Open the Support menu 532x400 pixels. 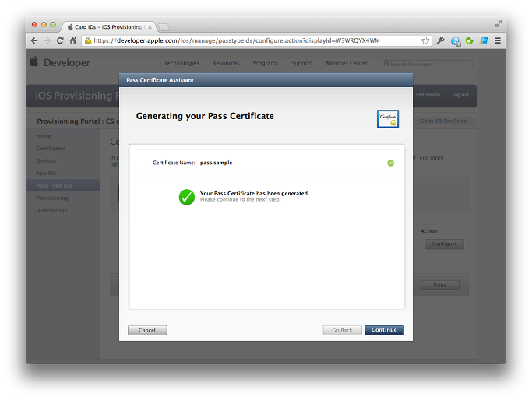tap(302, 63)
